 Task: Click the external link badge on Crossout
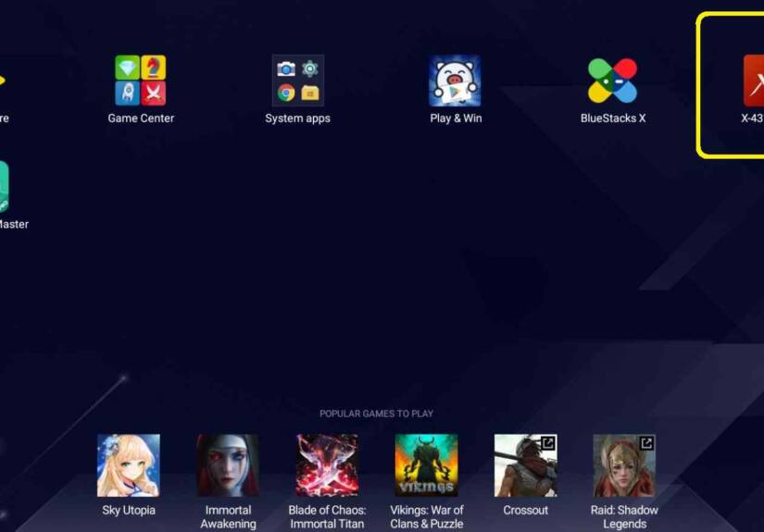[x=547, y=443]
